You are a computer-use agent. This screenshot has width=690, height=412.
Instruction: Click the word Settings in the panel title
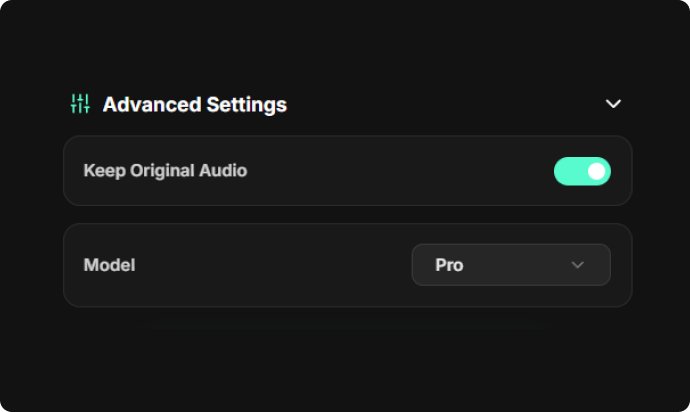point(246,105)
